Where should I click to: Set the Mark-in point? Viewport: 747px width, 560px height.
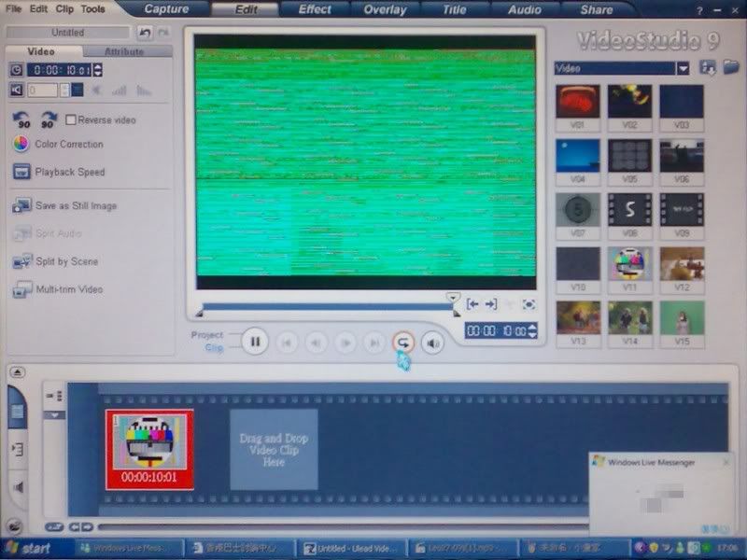[472, 304]
